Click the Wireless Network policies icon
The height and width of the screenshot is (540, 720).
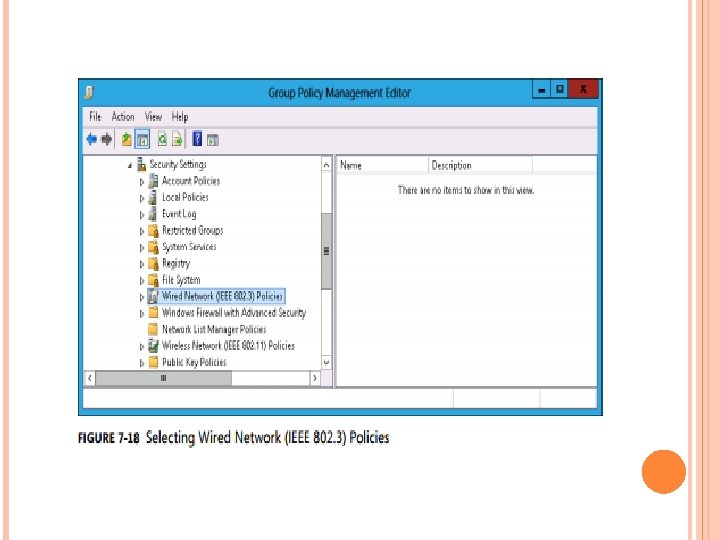[x=153, y=346]
